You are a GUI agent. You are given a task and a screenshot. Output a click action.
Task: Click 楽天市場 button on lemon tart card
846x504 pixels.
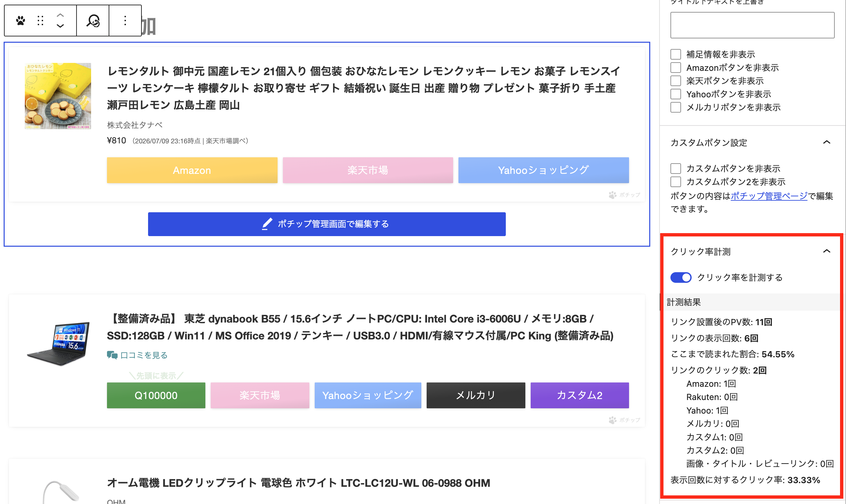click(x=368, y=170)
